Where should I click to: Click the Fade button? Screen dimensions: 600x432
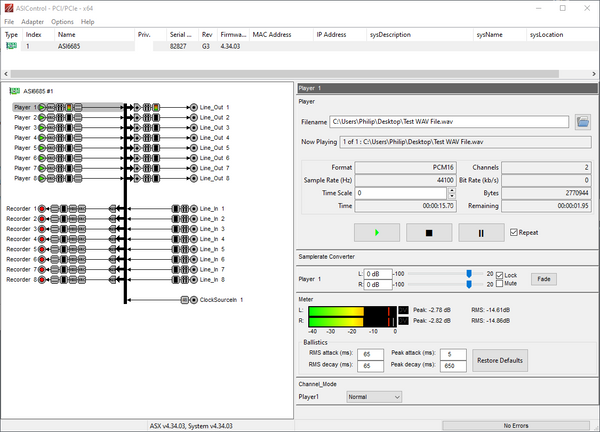pos(544,279)
